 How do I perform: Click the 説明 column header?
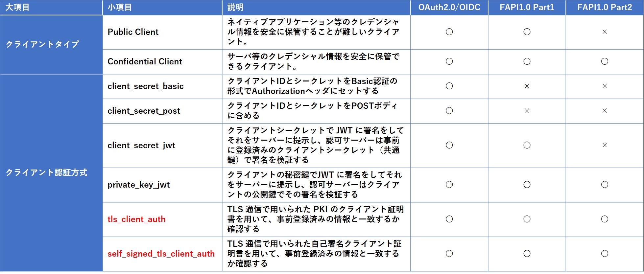click(x=235, y=8)
